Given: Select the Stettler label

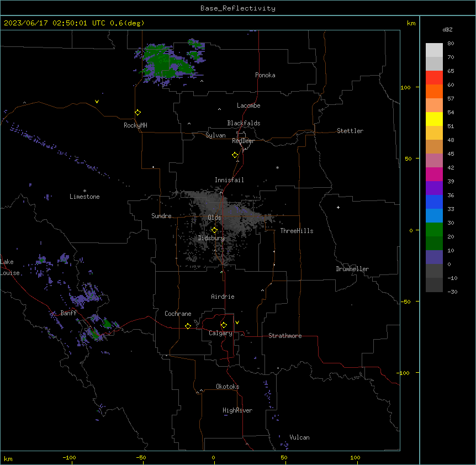Looking at the screenshot, I should click(350, 131).
